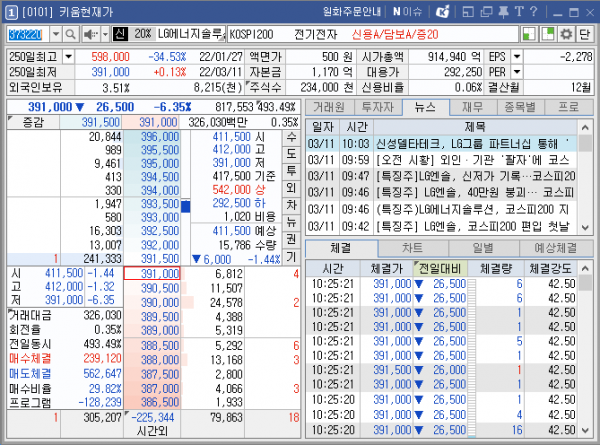Open news headline 신성델타테크, LG그룹 파트너십

click(x=474, y=144)
